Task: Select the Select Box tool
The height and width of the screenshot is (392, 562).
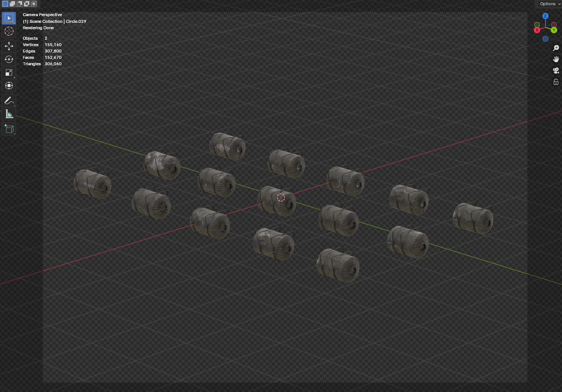Action: coord(9,18)
